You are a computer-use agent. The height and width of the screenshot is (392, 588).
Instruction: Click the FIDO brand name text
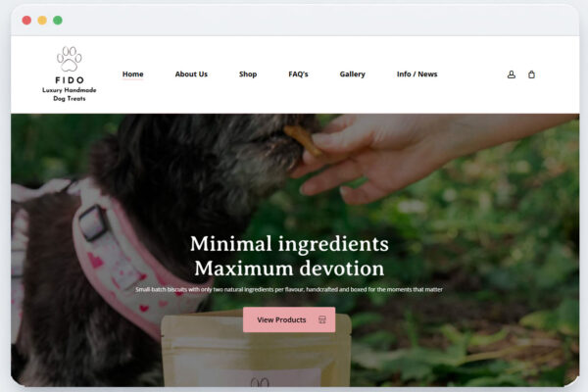point(70,80)
